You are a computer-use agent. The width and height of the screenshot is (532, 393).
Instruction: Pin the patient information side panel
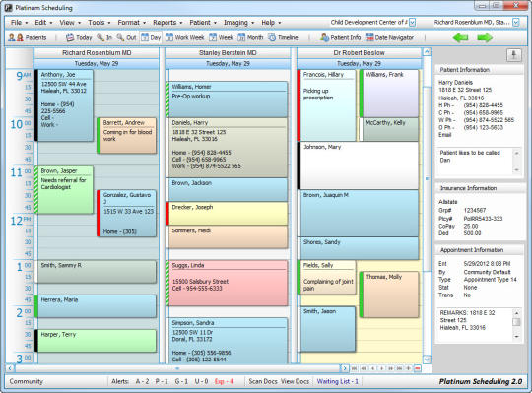[x=514, y=55]
